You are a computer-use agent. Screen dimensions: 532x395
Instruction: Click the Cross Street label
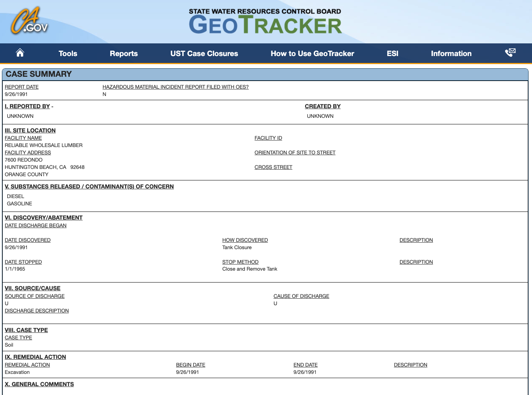click(273, 167)
